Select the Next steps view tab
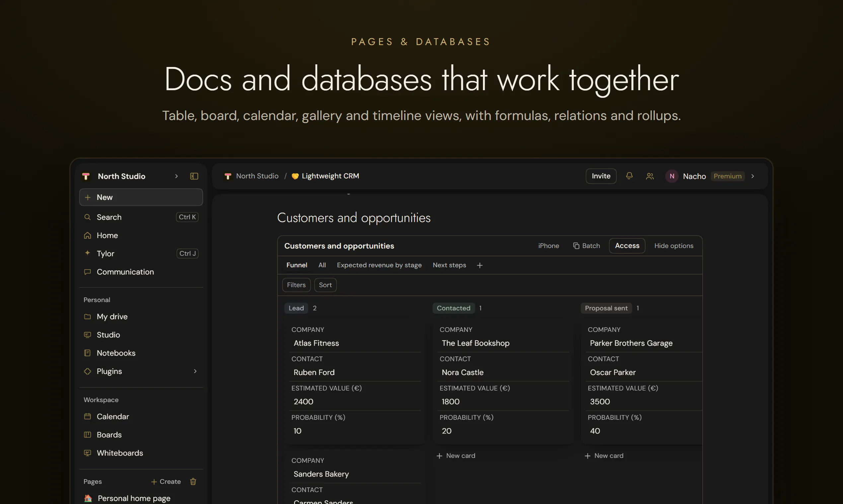 (x=449, y=265)
